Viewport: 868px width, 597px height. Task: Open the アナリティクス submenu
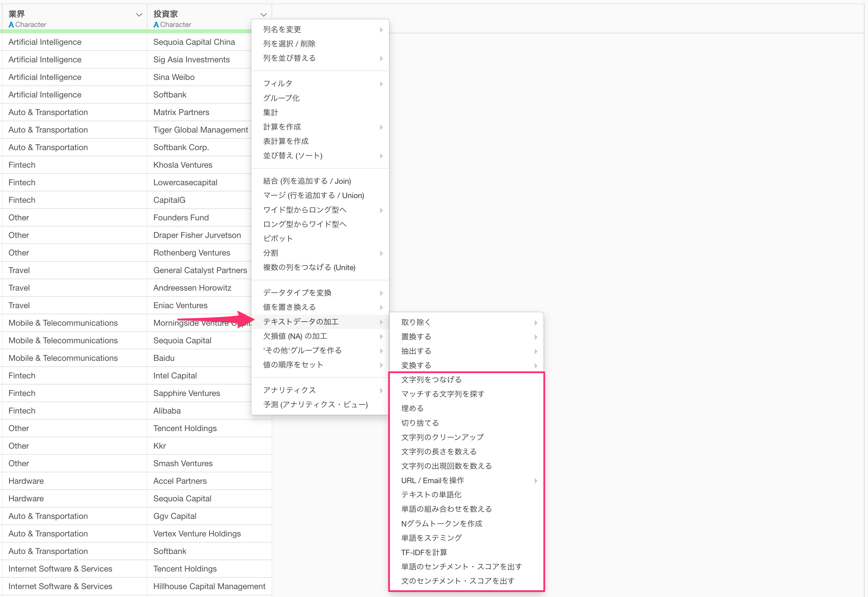point(320,390)
